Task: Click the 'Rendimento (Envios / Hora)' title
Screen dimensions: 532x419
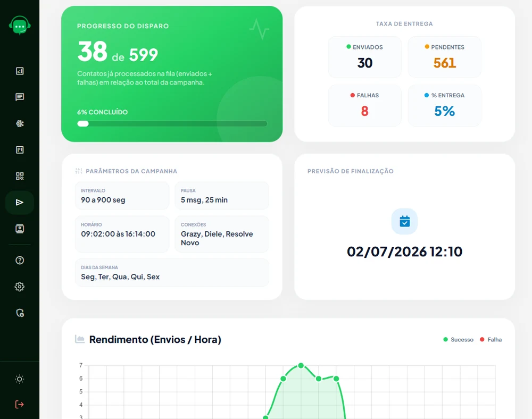Action: [x=155, y=339]
